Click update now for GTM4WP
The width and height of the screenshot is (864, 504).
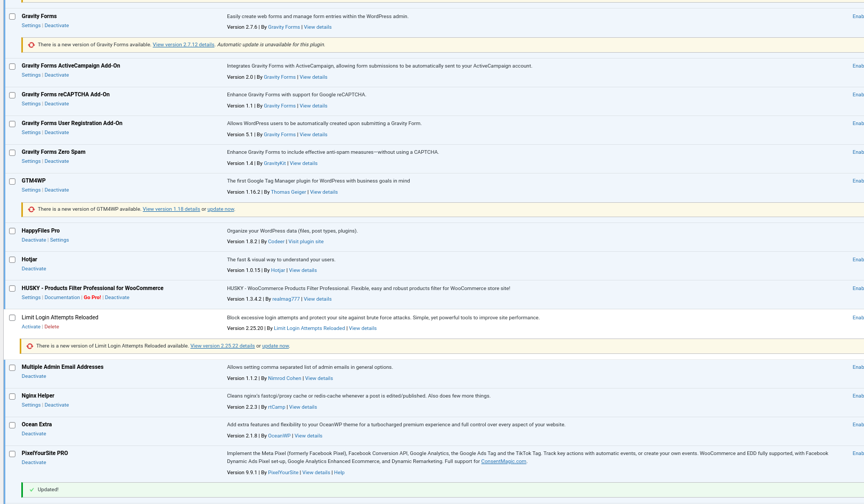(221, 209)
